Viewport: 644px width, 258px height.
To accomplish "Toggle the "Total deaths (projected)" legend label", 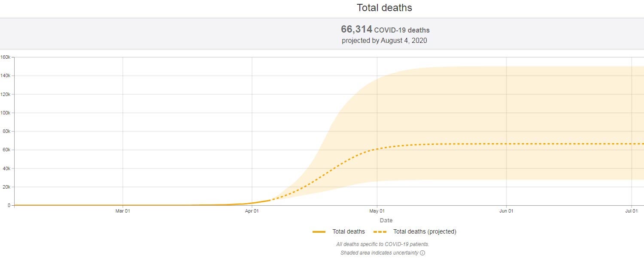I will [x=425, y=232].
